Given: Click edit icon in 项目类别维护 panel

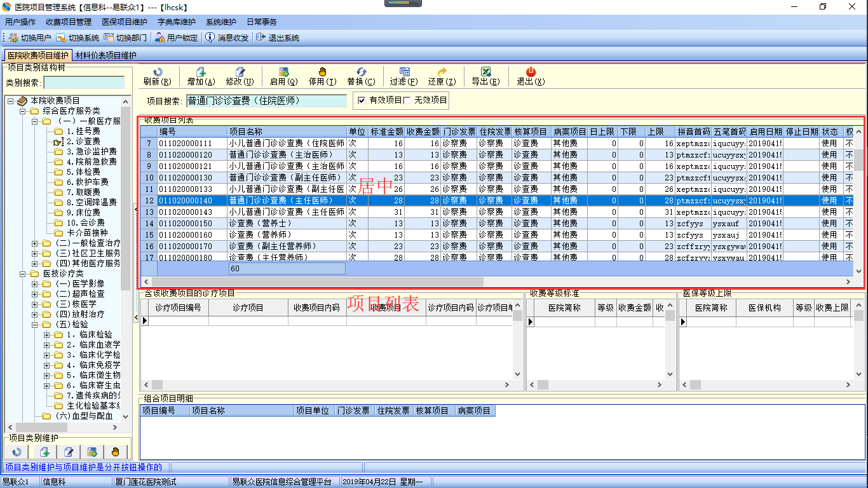Looking at the screenshot, I should (x=69, y=452).
